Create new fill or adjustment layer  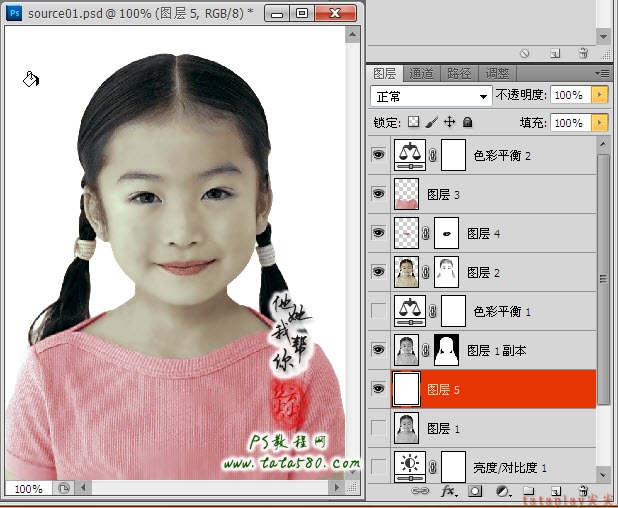pos(503,491)
